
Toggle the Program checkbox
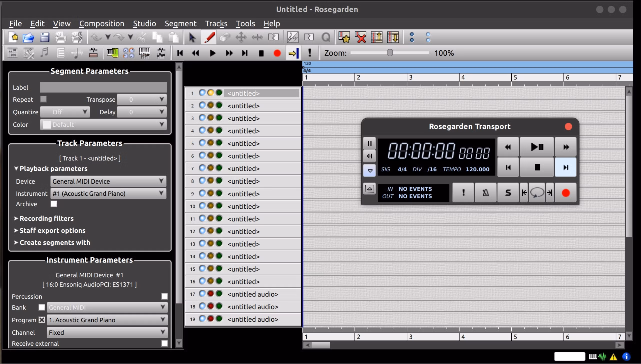coord(42,320)
